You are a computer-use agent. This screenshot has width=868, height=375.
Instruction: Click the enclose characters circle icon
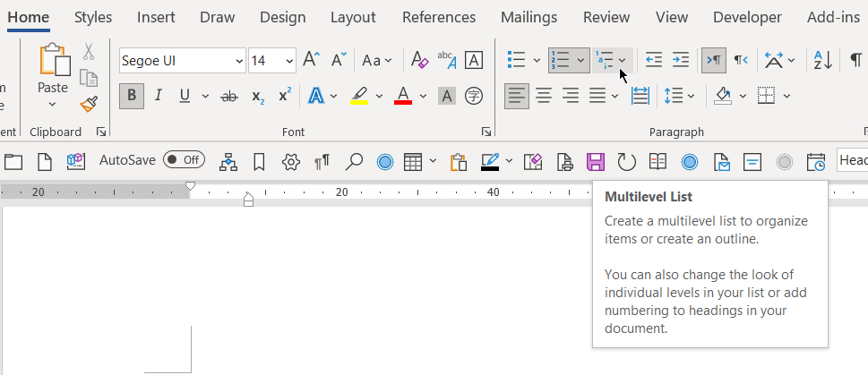coord(473,97)
